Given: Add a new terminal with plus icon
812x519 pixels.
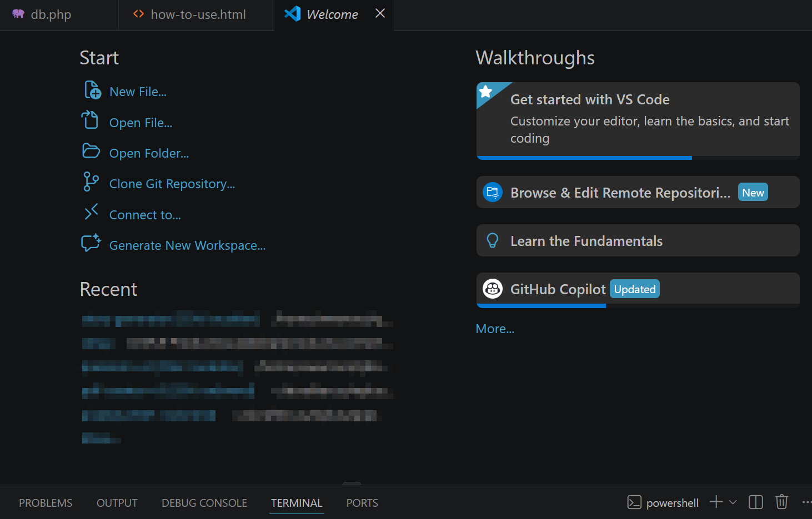Looking at the screenshot, I should (x=716, y=502).
